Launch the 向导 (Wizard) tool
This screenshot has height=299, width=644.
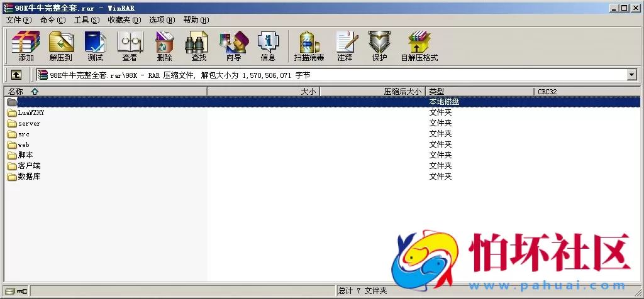[234, 46]
